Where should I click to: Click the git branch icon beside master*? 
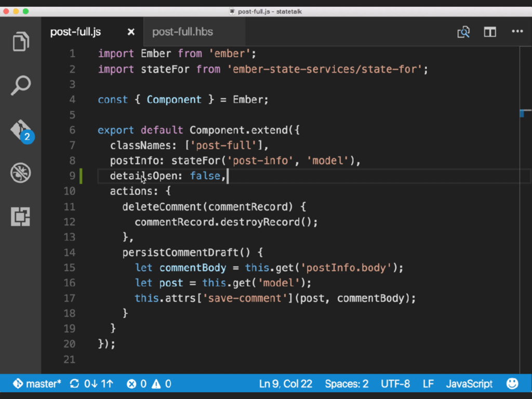[x=18, y=384]
